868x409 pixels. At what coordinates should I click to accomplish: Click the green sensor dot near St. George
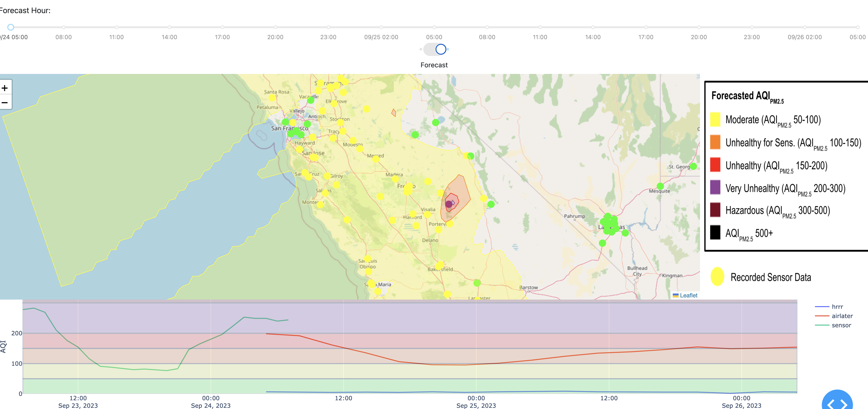point(693,166)
